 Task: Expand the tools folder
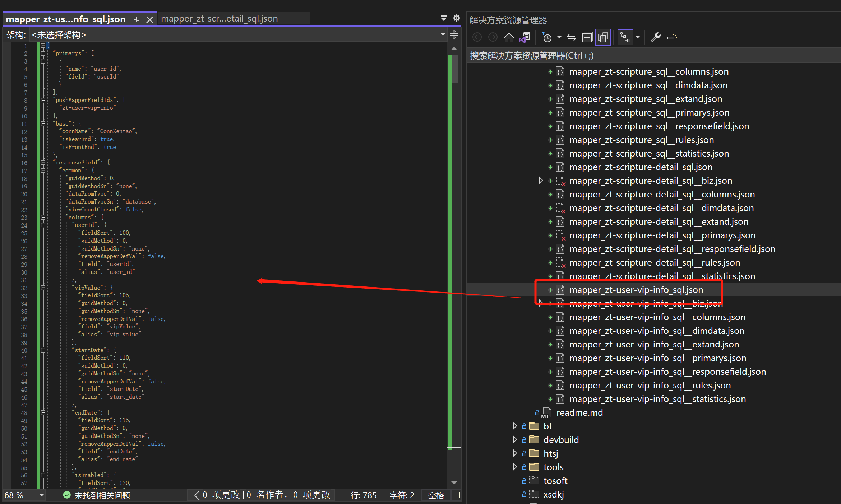pos(515,467)
